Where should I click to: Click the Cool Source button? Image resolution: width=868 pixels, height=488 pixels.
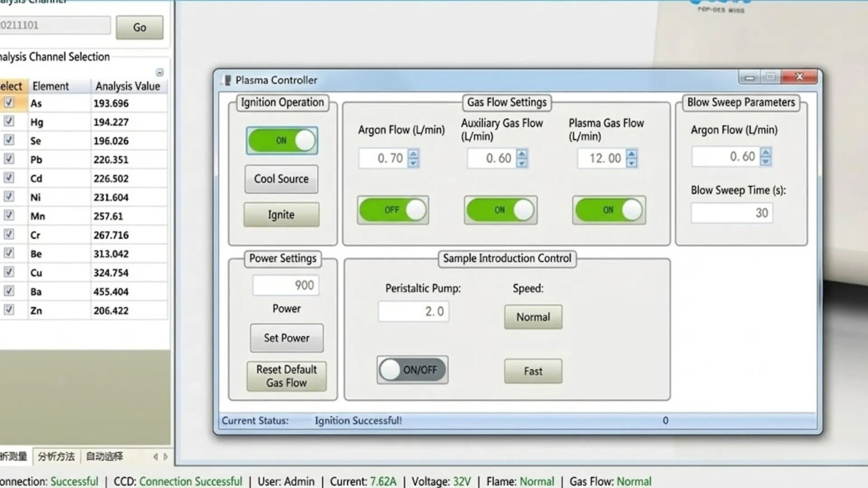tap(281, 179)
